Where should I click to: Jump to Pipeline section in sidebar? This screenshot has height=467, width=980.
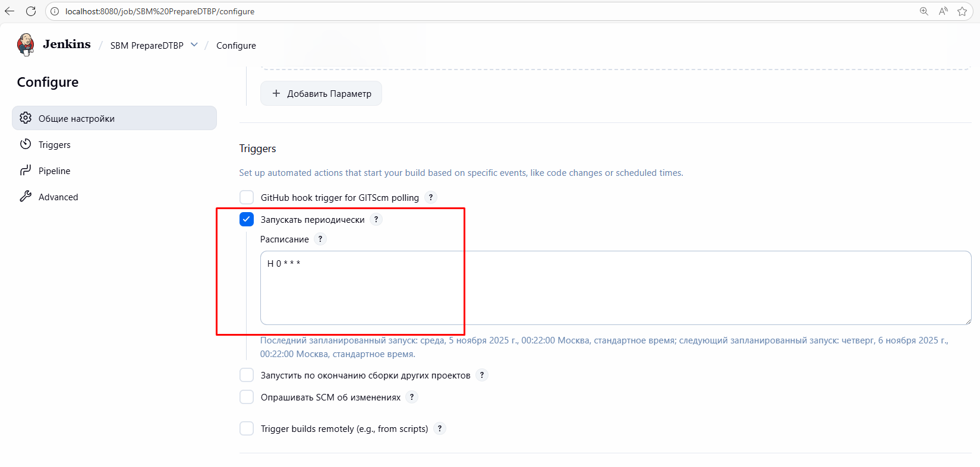point(55,171)
